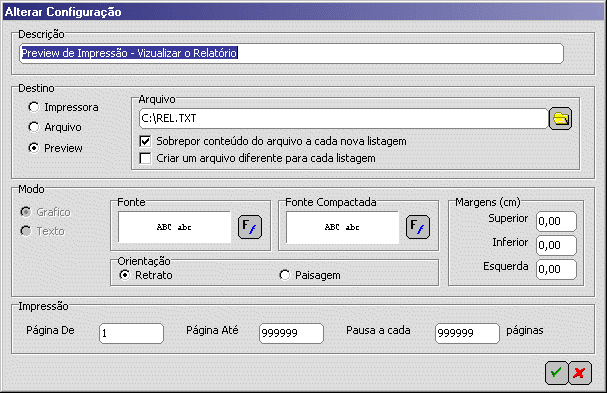Click the Pausa a cada pages field
The height and width of the screenshot is (393, 607).
(x=467, y=333)
